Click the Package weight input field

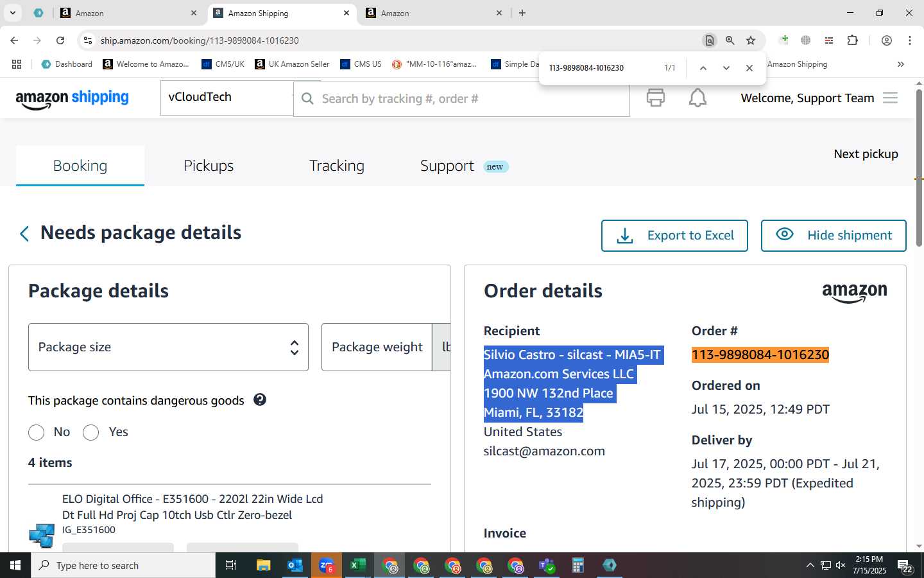[377, 347]
